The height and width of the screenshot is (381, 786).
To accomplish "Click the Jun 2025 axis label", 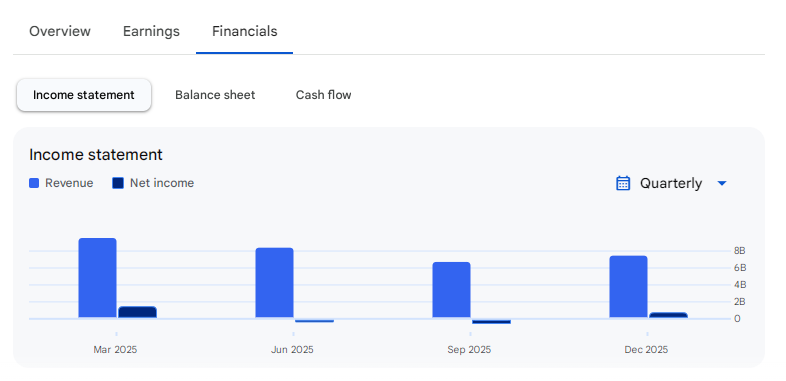I will (292, 349).
